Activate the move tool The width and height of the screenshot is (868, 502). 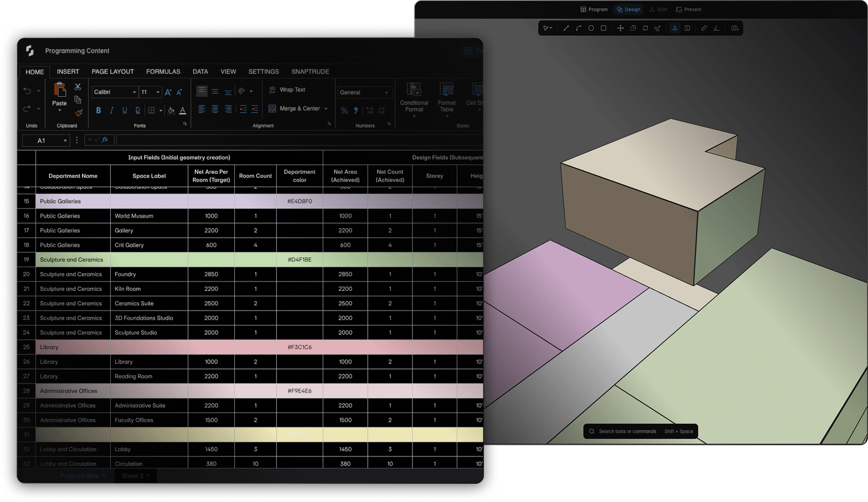tap(620, 28)
